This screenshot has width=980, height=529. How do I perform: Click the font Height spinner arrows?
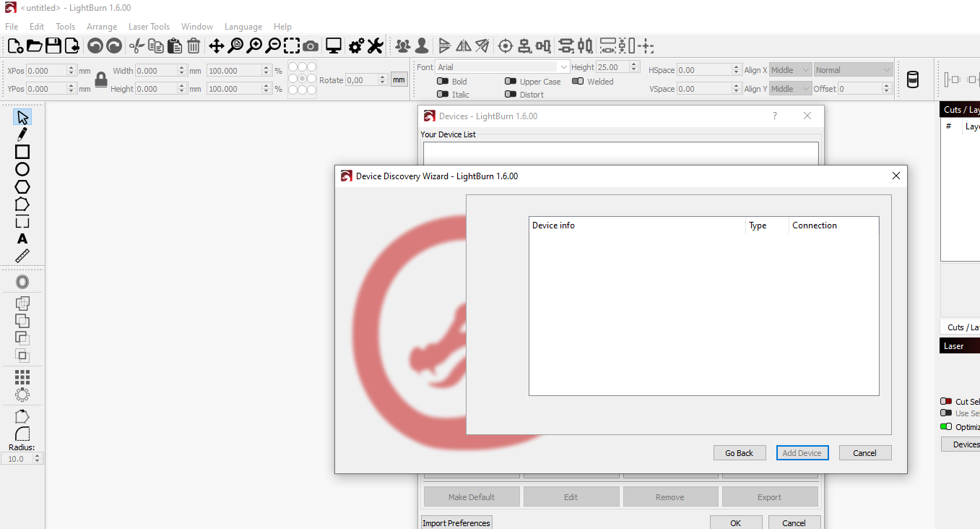point(634,67)
